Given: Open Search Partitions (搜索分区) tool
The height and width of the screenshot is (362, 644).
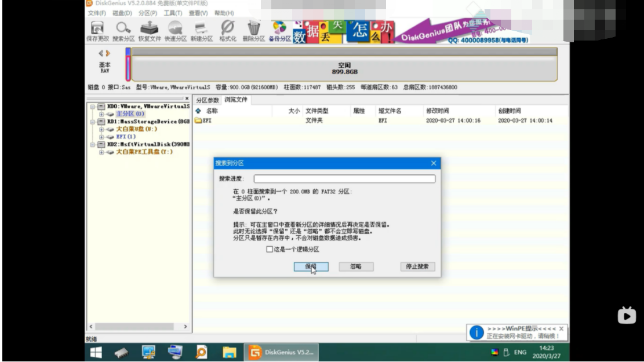Looking at the screenshot, I should pos(123,31).
